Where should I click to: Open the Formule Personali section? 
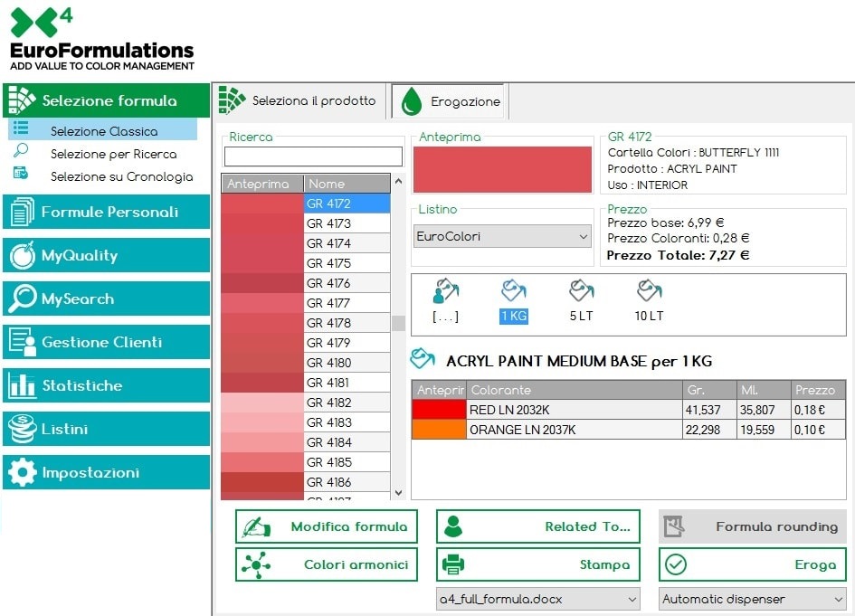107,212
